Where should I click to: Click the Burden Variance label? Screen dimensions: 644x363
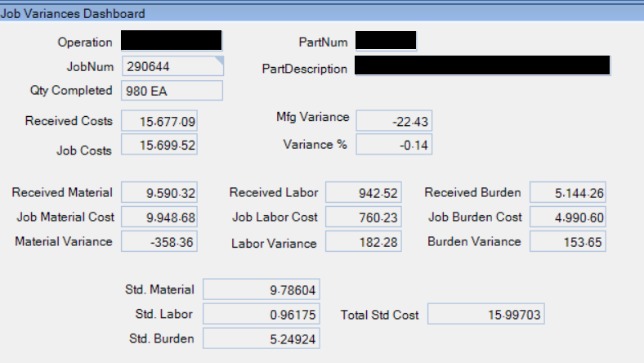tap(474, 241)
